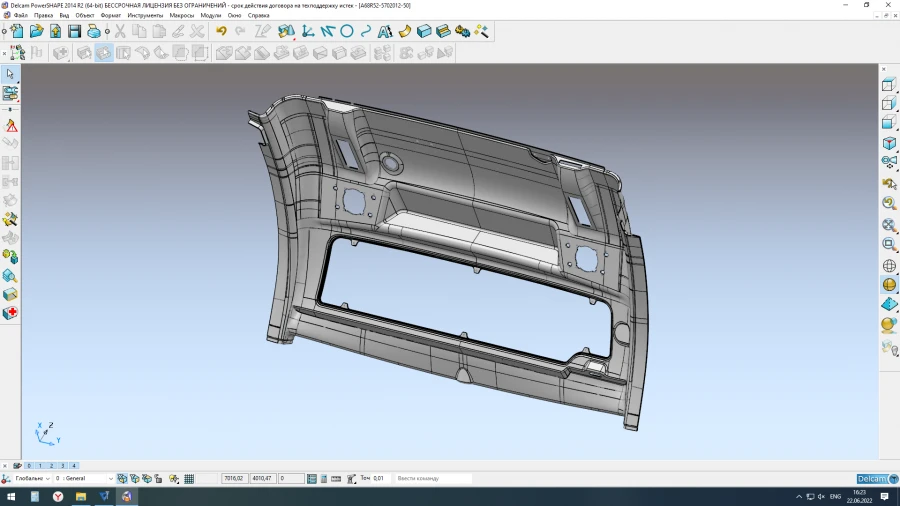Screen dimensions: 900x506
Task: Toggle the grid display in status bar
Action: (189, 479)
